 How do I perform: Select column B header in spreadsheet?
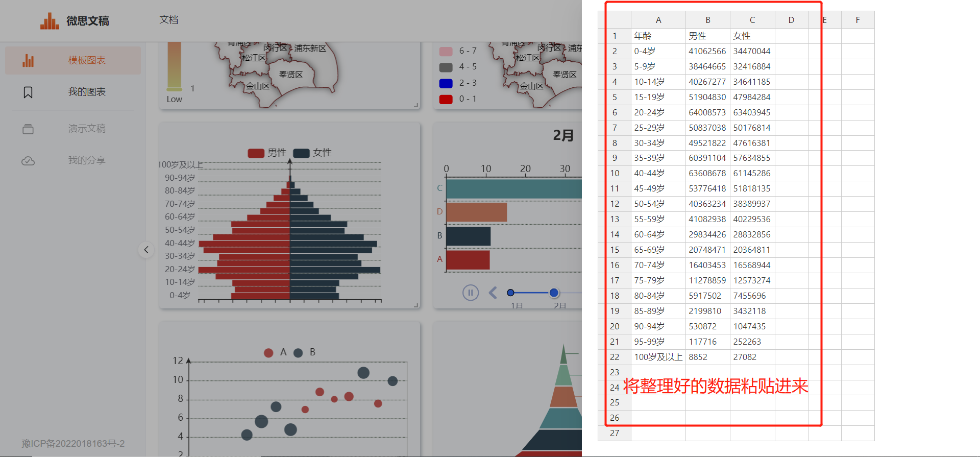point(708,20)
